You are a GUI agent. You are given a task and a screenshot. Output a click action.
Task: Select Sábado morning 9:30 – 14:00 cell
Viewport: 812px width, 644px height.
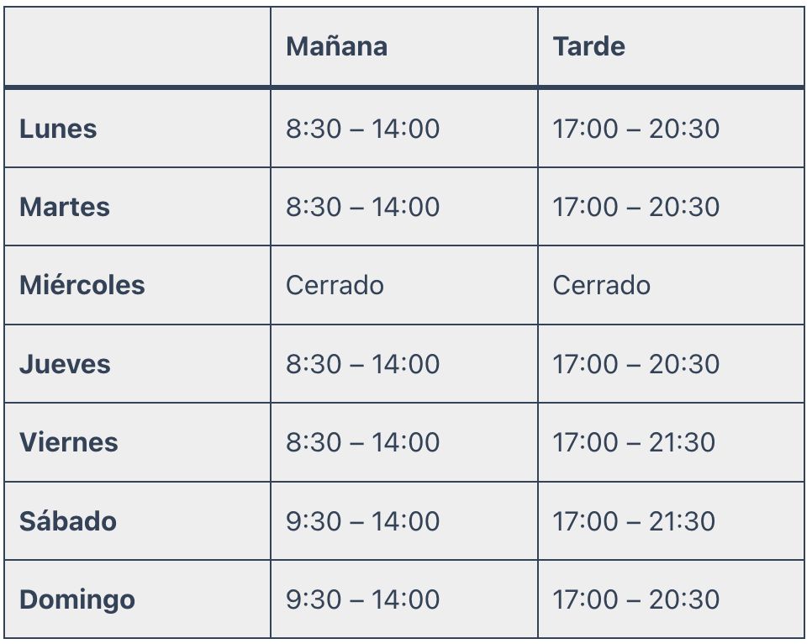(362, 520)
